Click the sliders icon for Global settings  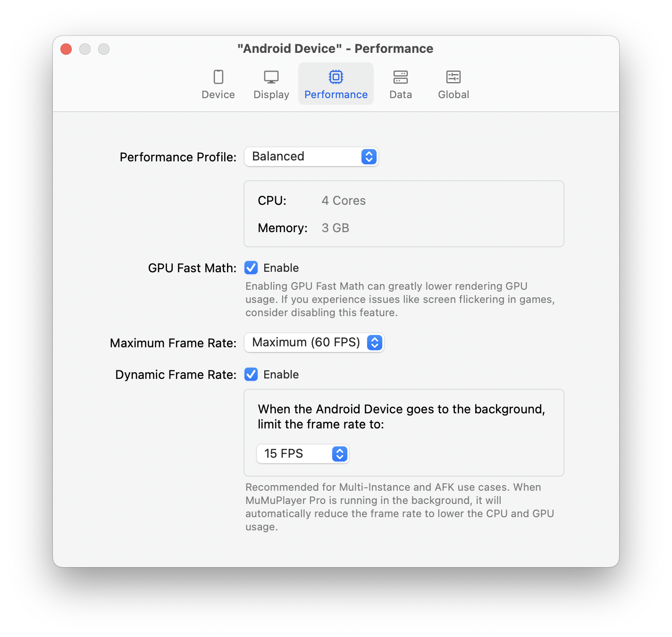point(453,77)
